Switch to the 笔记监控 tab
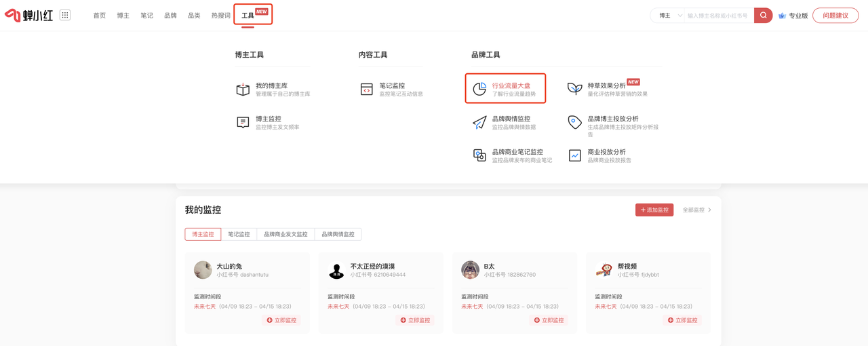The image size is (868, 346). point(239,234)
